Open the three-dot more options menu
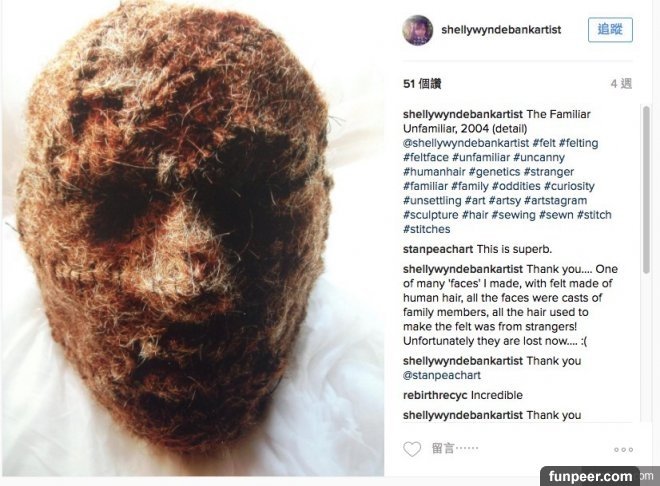Image resolution: width=660 pixels, height=486 pixels. pos(623,450)
